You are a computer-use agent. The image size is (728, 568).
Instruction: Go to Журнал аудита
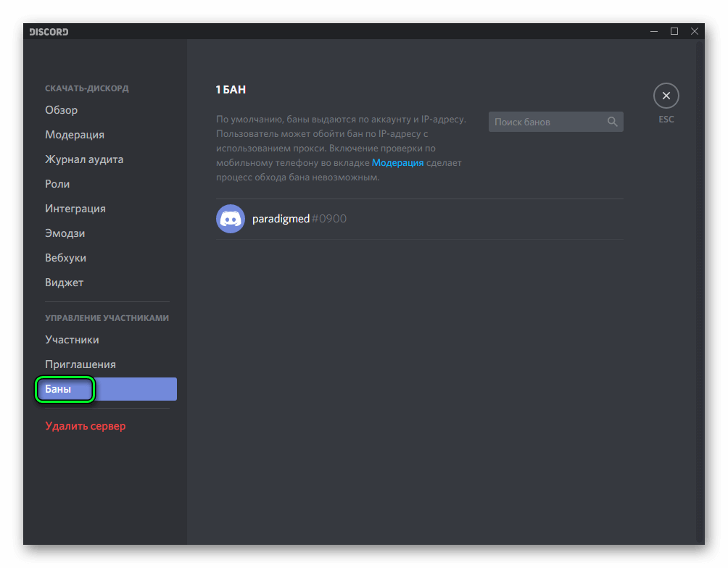pos(84,159)
